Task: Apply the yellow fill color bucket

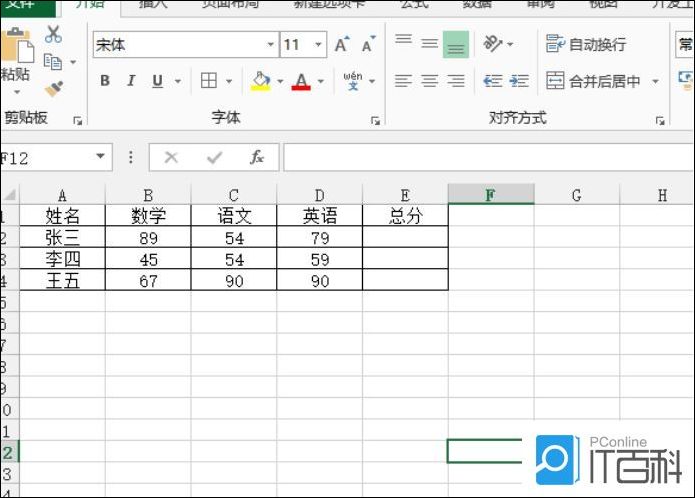Action: pos(261,81)
